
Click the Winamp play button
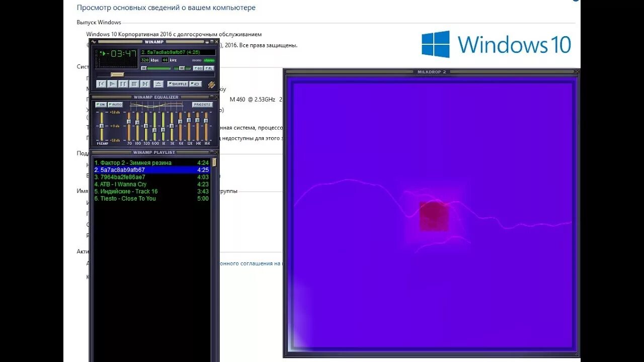click(x=112, y=84)
